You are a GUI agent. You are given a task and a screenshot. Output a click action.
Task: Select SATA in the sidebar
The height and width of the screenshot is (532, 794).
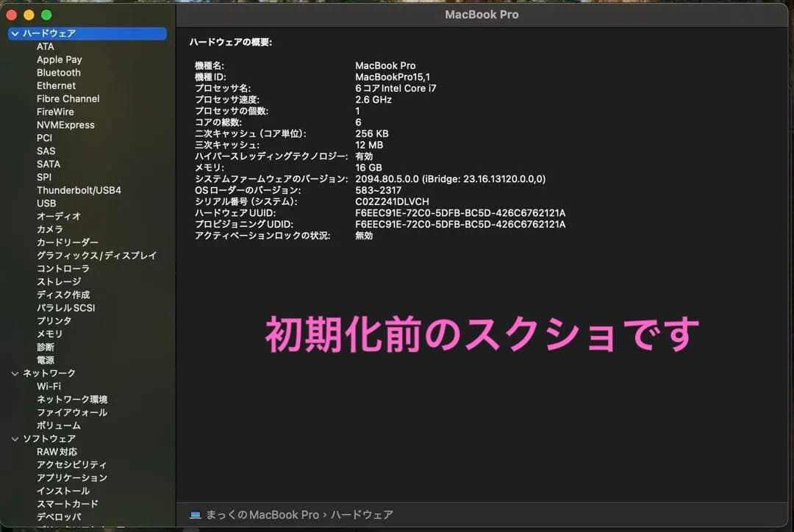tap(48, 164)
